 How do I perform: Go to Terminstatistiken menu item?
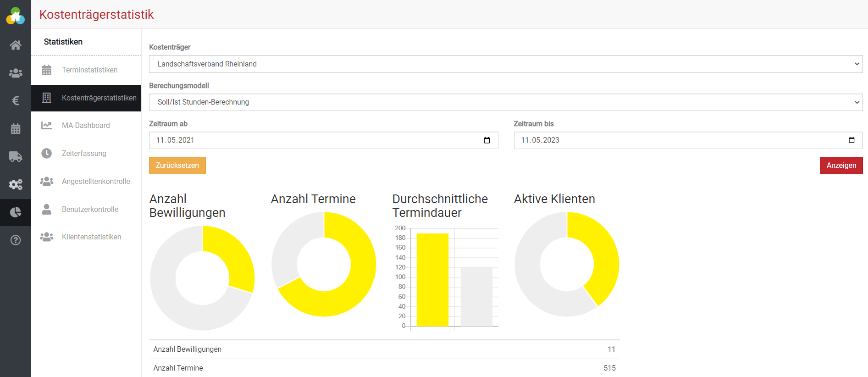point(89,70)
